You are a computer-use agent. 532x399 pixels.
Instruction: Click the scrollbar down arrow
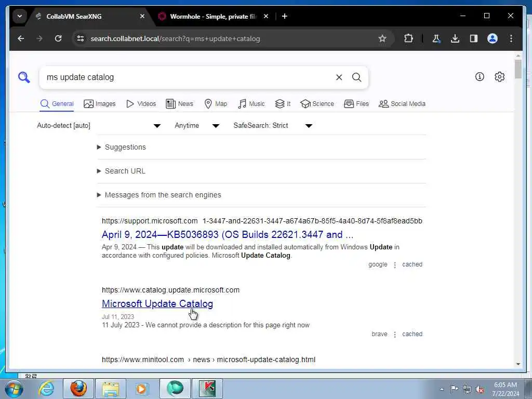click(x=518, y=364)
